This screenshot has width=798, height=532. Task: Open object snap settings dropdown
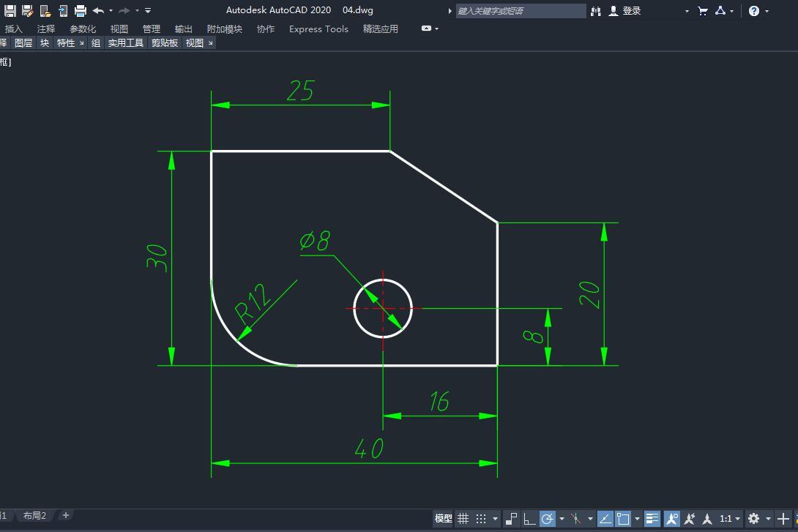click(637, 519)
